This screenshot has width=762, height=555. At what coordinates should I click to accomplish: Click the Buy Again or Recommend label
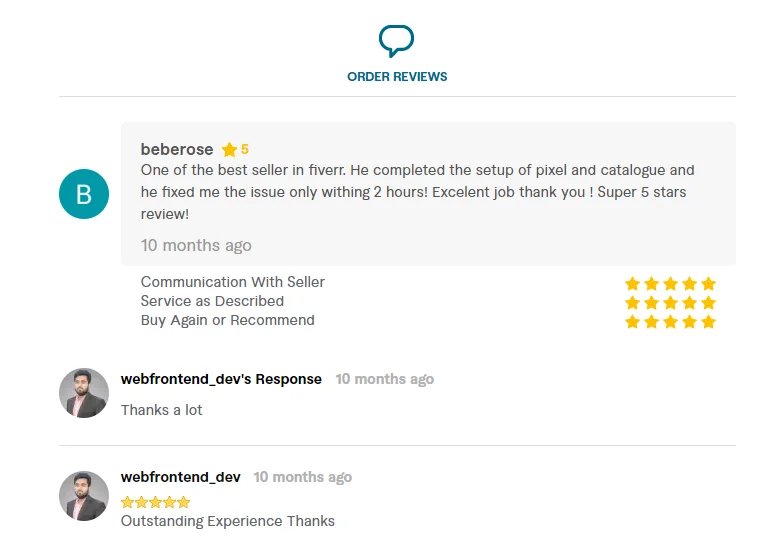pyautogui.click(x=228, y=320)
